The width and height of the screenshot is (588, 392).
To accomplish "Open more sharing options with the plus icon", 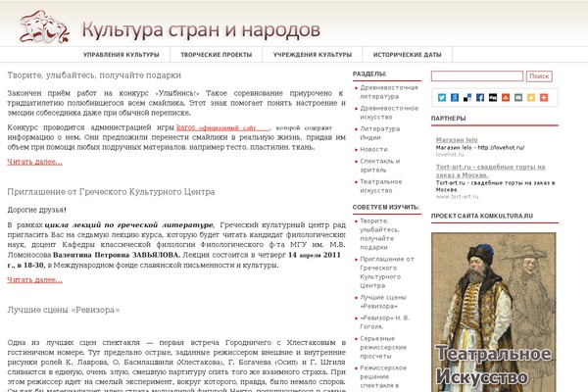I will point(544,98).
